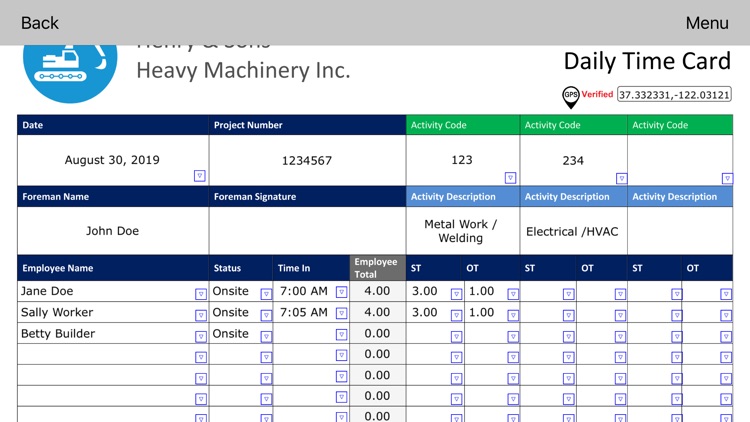The height and width of the screenshot is (422, 750).
Task: Open the empty third Activity Code dropdown
Action: pos(727,178)
